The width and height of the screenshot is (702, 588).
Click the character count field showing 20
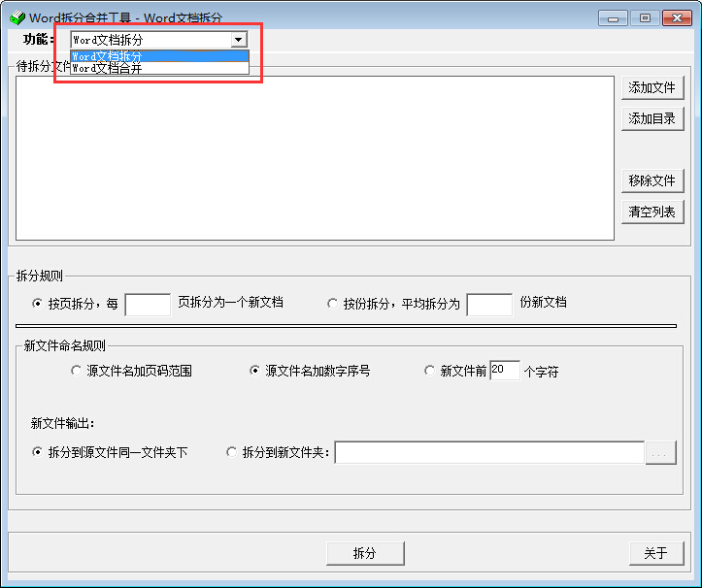pos(505,371)
